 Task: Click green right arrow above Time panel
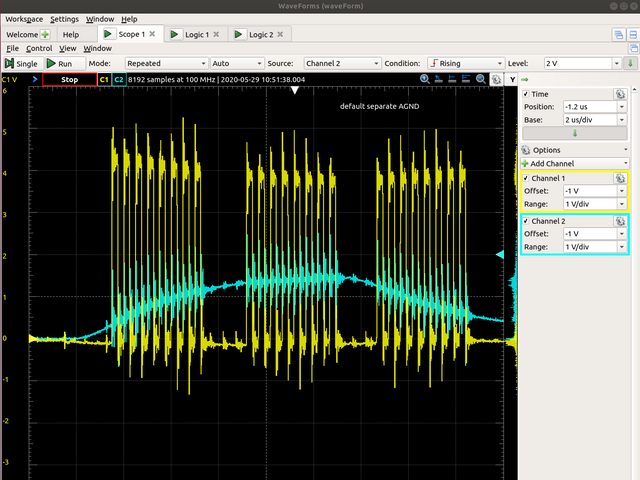525,80
